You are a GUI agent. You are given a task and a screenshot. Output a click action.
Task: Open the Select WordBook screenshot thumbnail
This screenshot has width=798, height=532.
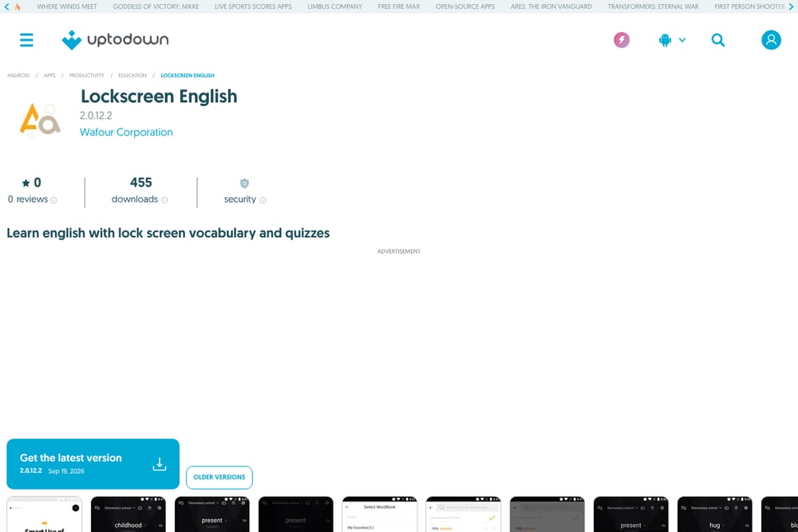click(x=380, y=514)
